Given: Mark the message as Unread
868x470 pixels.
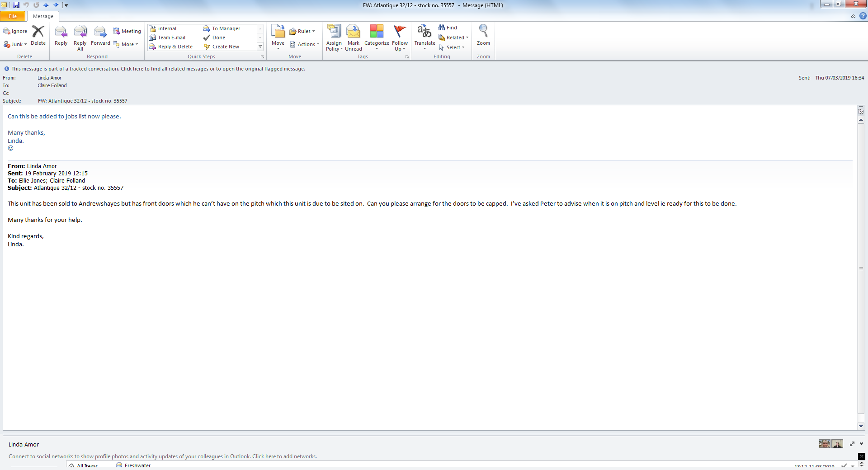Looking at the screenshot, I should pos(354,38).
